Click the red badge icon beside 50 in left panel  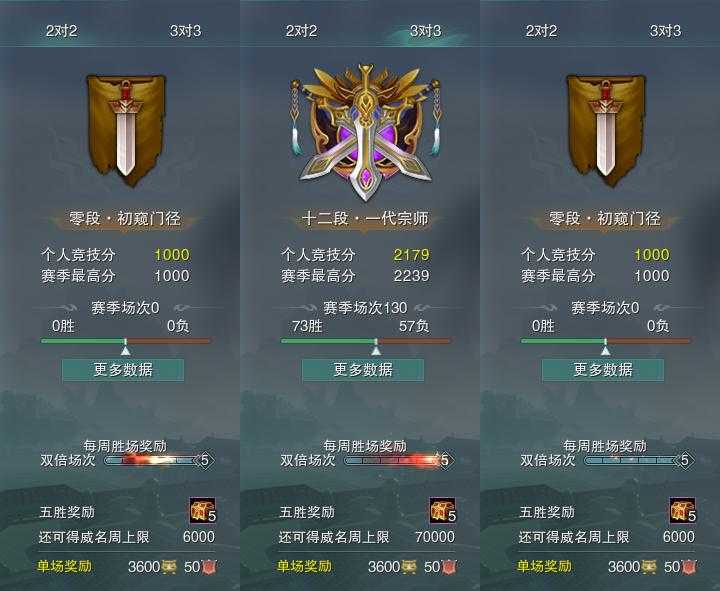210,567
